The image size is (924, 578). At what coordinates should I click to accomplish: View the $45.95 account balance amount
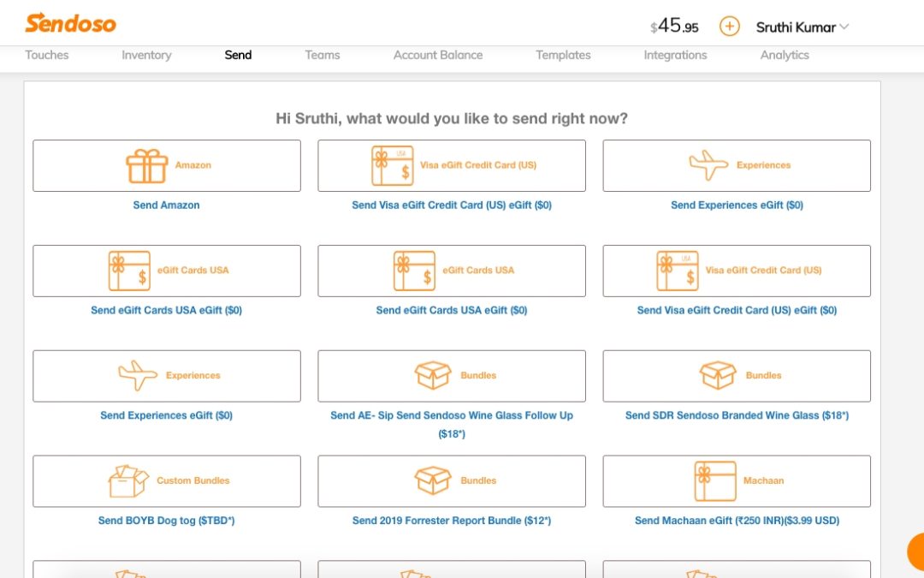pyautogui.click(x=674, y=26)
